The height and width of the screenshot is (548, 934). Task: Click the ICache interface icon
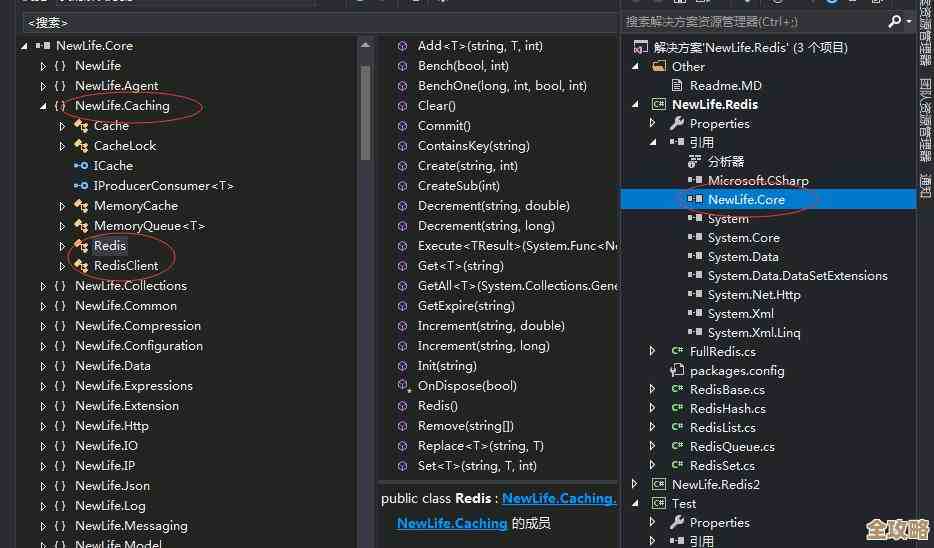coord(81,166)
